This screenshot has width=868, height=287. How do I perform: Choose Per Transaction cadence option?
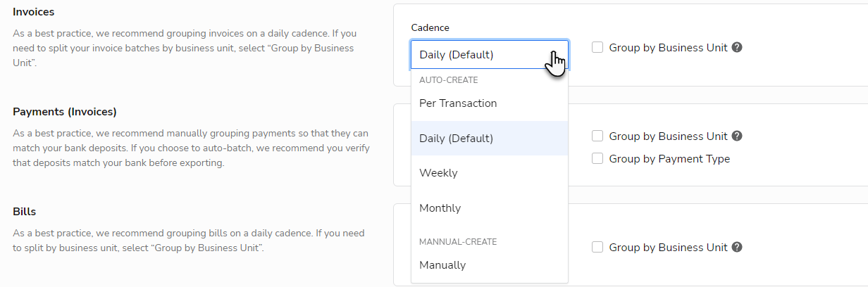pos(458,103)
